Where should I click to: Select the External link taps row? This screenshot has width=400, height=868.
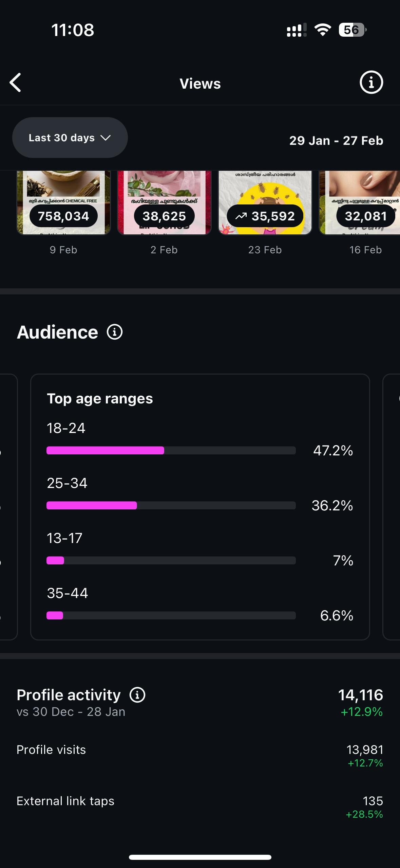point(200,806)
